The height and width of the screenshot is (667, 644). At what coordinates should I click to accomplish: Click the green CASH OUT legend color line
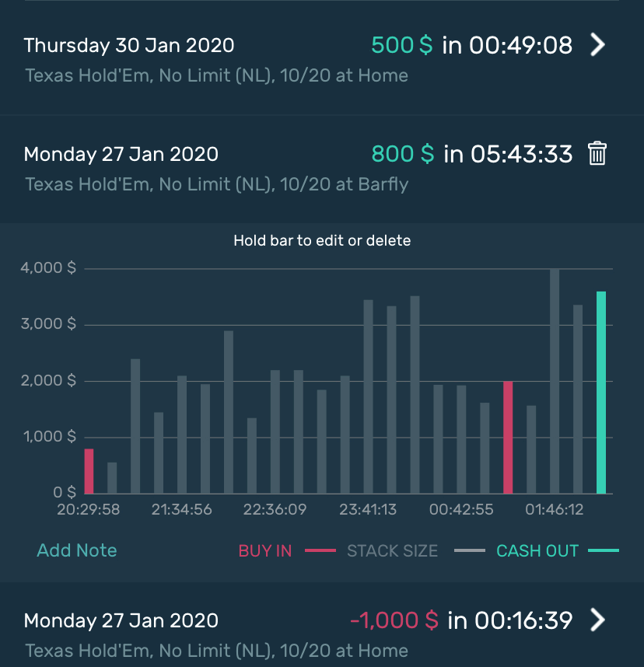point(604,551)
